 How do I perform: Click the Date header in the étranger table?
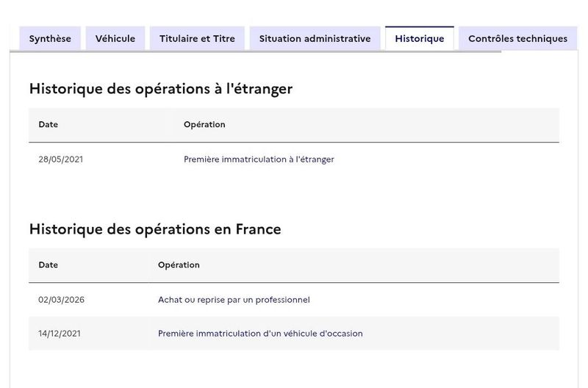tap(48, 124)
